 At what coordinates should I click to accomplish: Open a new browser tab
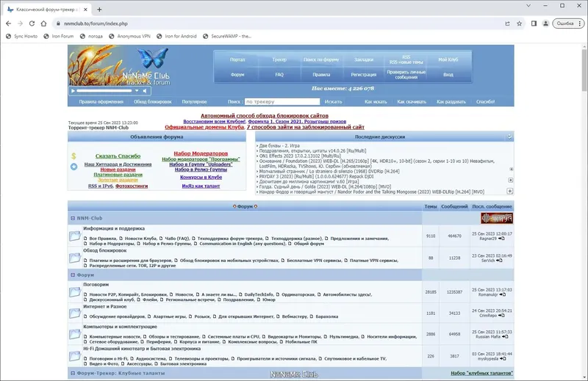click(x=99, y=10)
